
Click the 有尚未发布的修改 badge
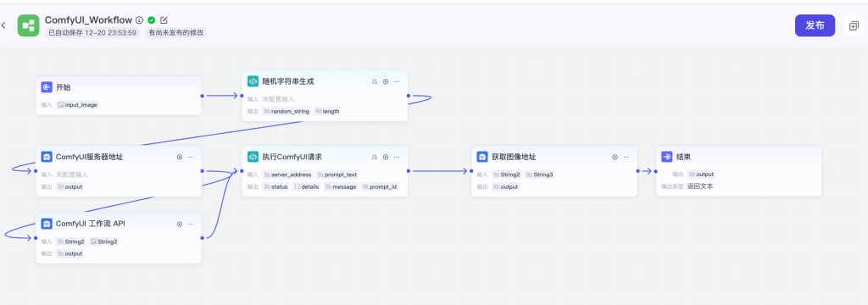click(x=176, y=33)
